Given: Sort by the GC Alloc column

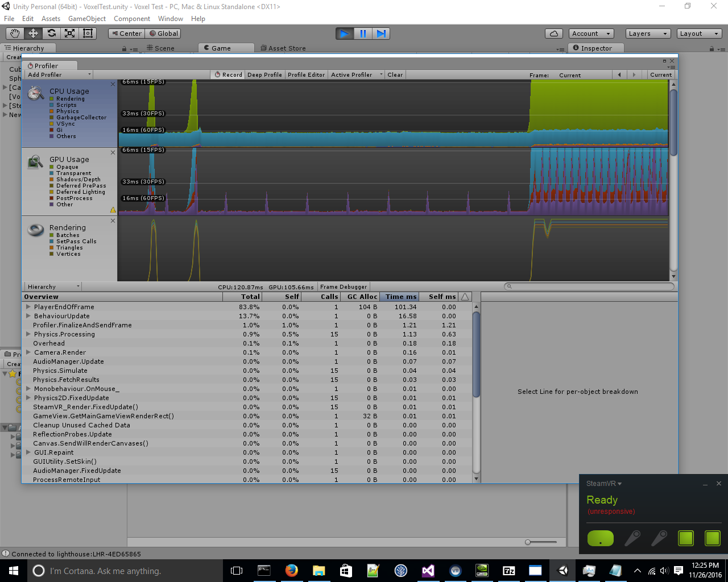Looking at the screenshot, I should point(360,297).
